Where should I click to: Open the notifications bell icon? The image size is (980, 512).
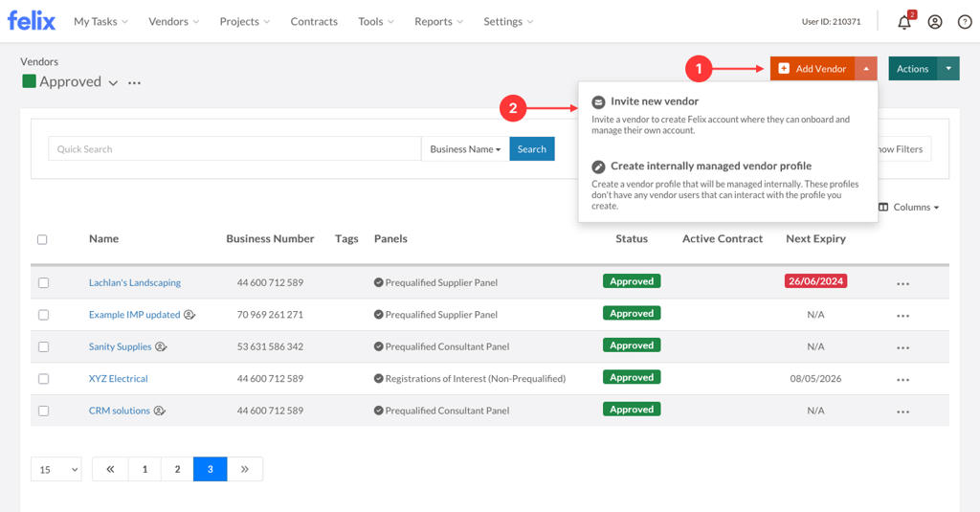pos(903,22)
